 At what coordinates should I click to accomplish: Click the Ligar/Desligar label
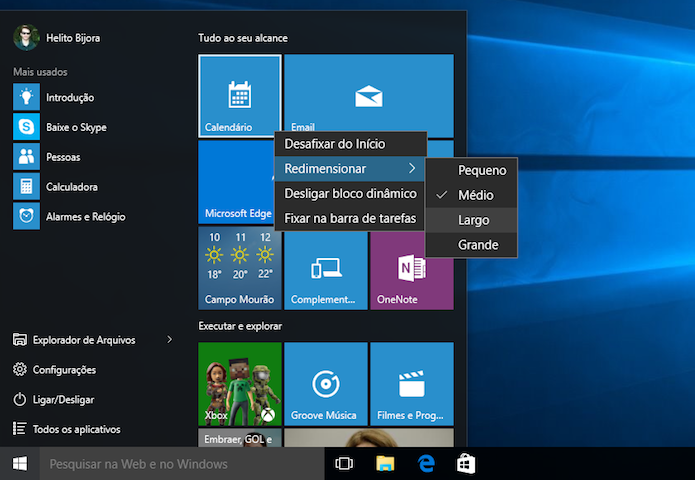pyautogui.click(x=63, y=400)
